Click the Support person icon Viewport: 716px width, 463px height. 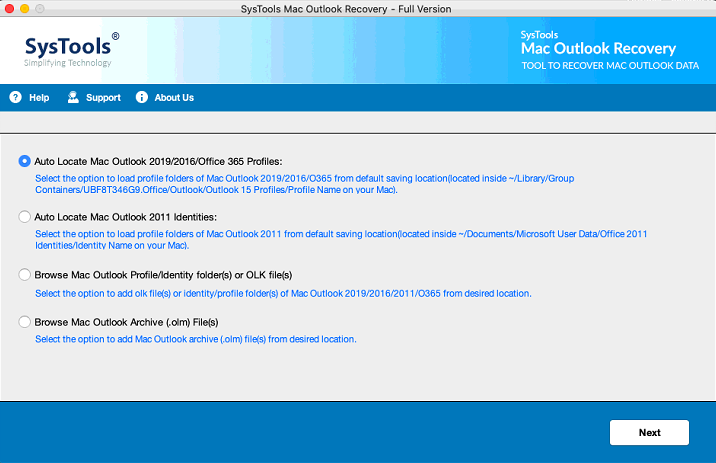click(x=73, y=97)
